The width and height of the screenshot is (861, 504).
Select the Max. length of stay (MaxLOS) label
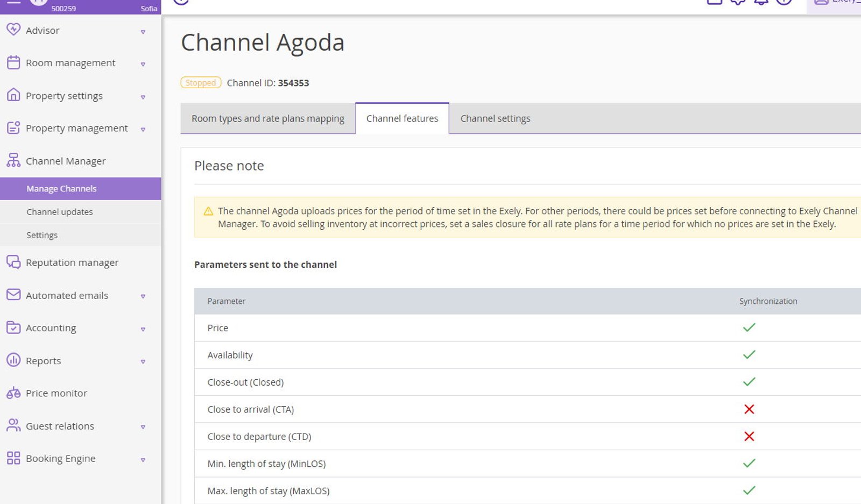tap(269, 491)
